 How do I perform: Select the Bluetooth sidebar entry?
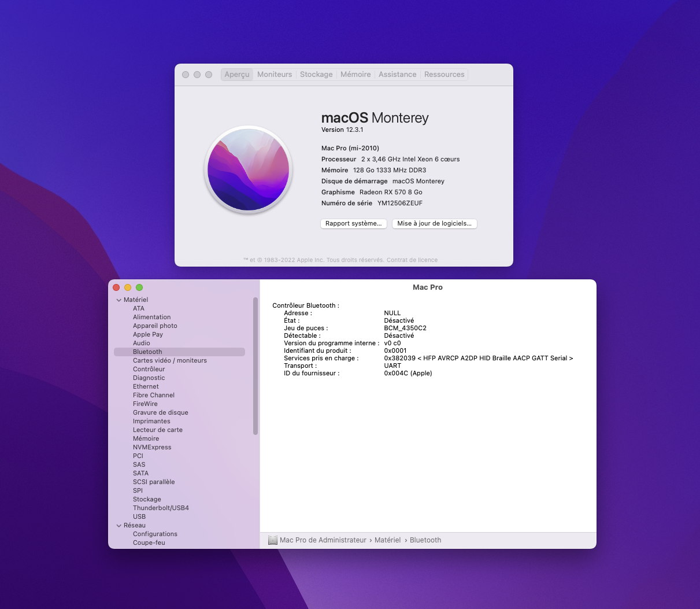click(179, 352)
